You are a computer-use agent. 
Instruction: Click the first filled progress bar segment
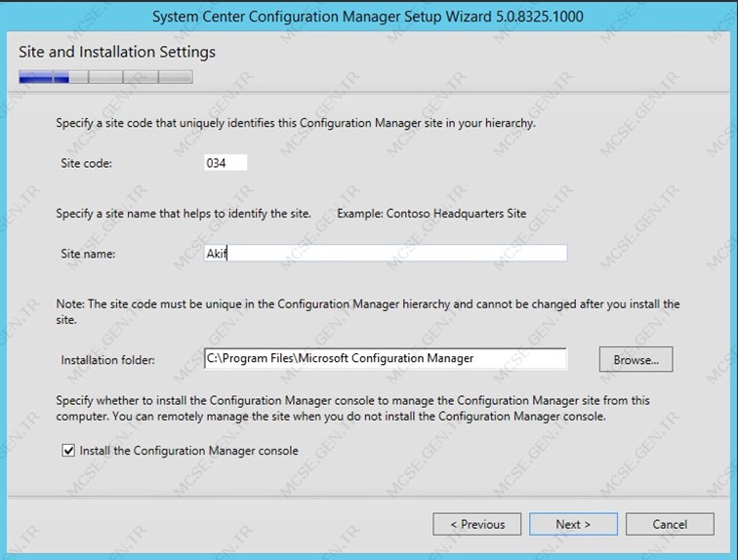36,77
